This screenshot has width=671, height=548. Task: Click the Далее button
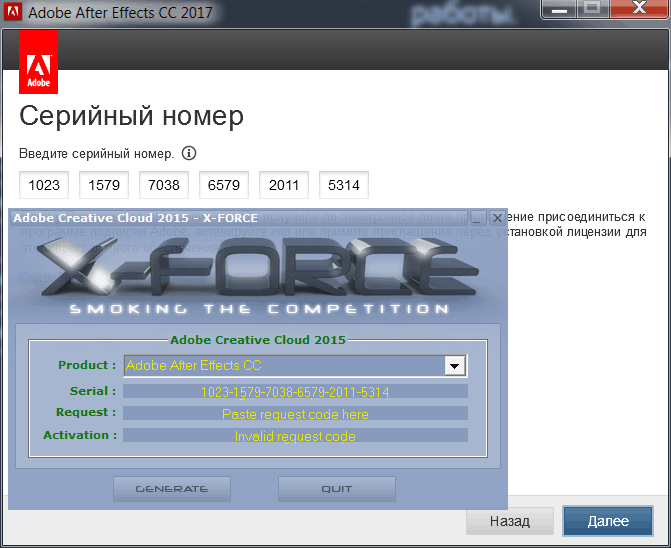click(608, 521)
